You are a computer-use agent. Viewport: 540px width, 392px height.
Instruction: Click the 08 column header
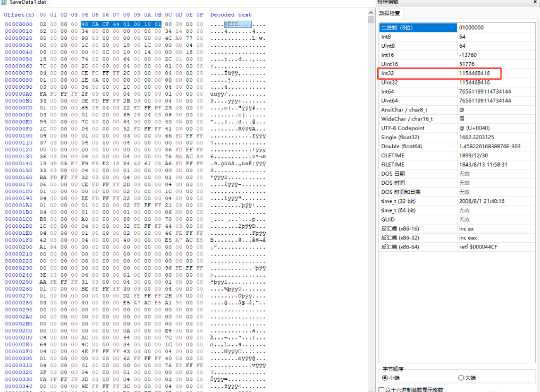126,15
